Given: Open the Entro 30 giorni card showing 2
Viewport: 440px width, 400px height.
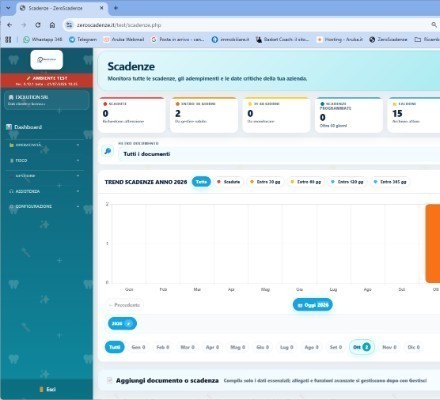Looking at the screenshot, I should (204, 115).
